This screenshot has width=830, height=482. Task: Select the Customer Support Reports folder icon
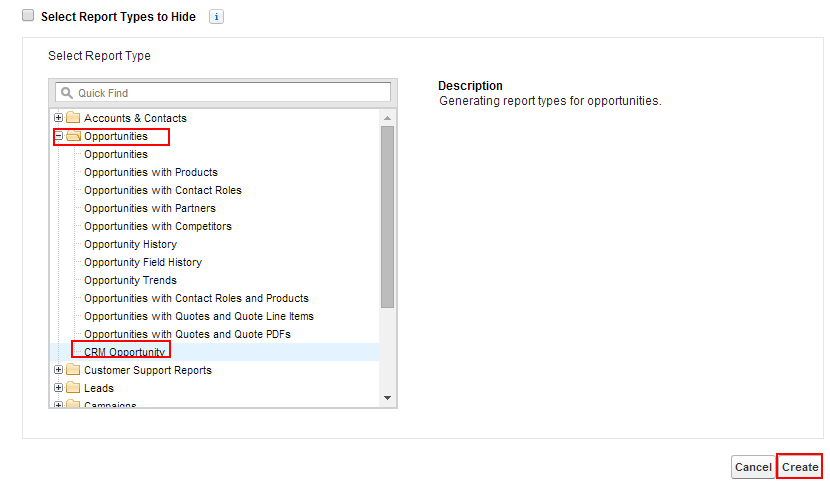tap(73, 369)
